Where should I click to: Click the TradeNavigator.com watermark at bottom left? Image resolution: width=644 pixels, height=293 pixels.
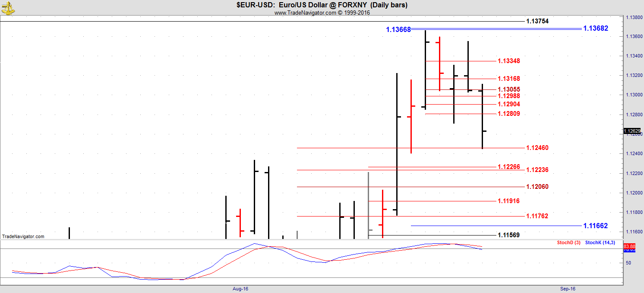click(x=23, y=236)
